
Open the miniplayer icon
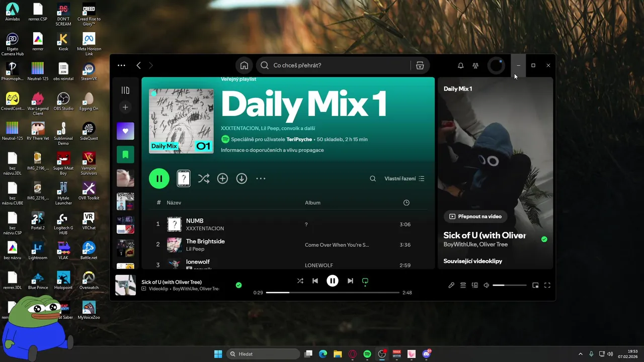pos(535,285)
